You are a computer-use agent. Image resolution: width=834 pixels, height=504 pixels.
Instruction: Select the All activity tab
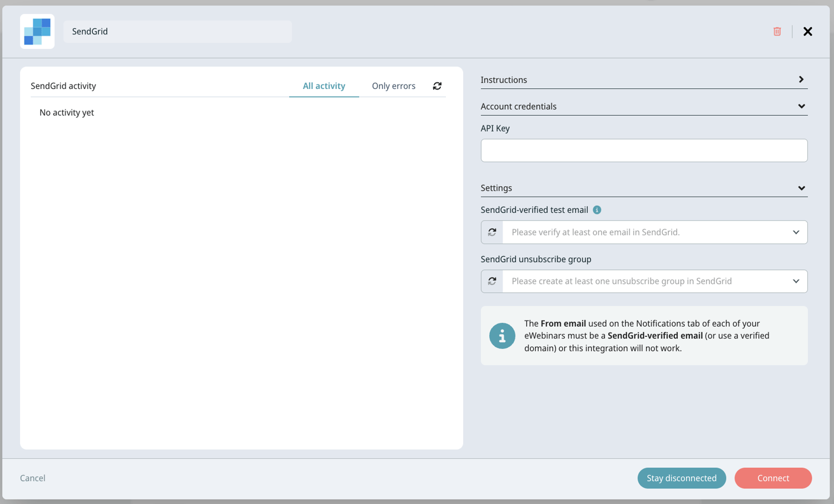click(324, 86)
